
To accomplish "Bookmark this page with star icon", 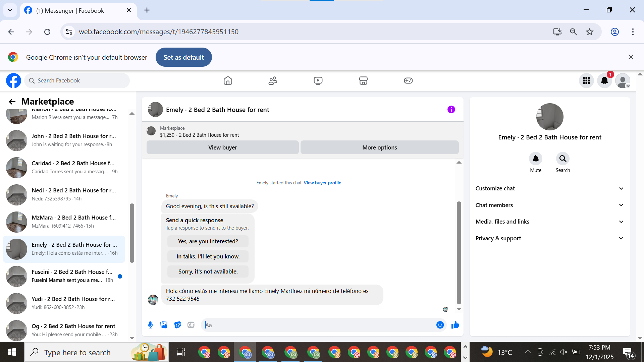I will [590, 32].
